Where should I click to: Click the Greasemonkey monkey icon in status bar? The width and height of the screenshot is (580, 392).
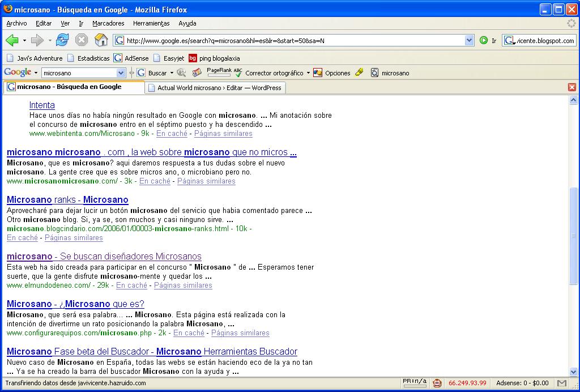[437, 383]
